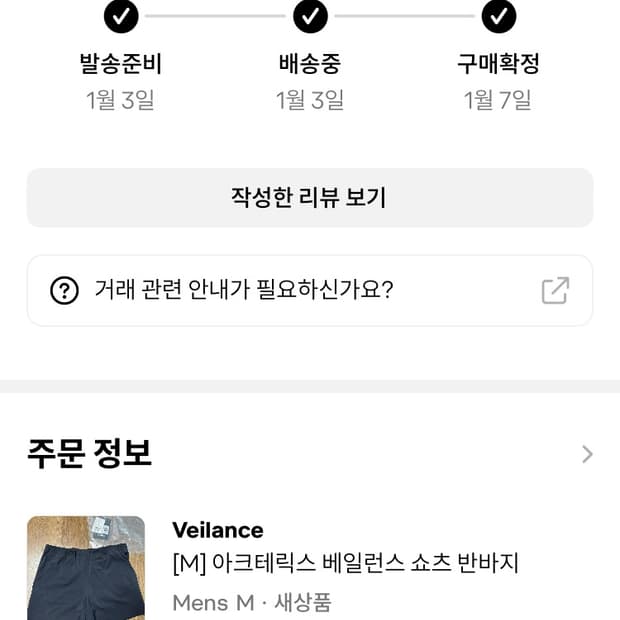Click the 주문 정보 section heading
The width and height of the screenshot is (620, 620).
pos(90,453)
